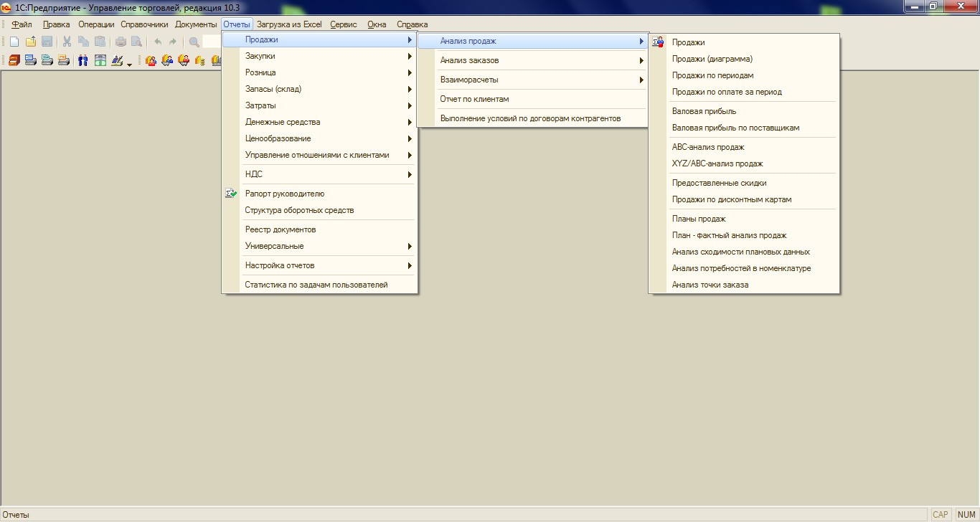The height and width of the screenshot is (522, 980).
Task: Click the Print preview icon
Action: pyautogui.click(x=136, y=42)
